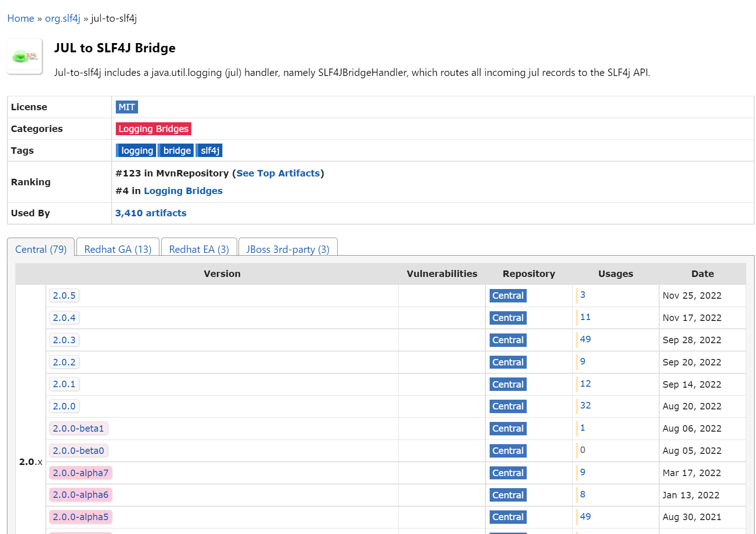Open the org.slf4j breadcrumb link
Viewport: 756px width, 534px height.
63,18
